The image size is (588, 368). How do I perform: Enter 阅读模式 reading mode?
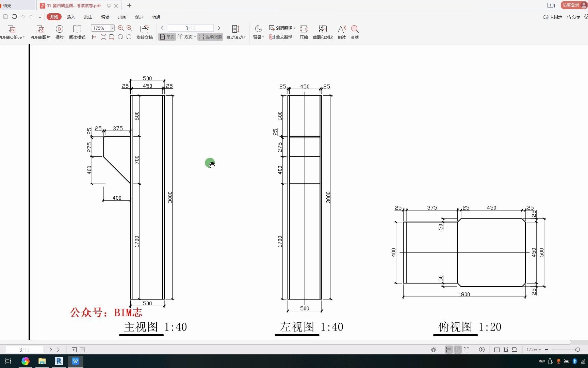77,32
